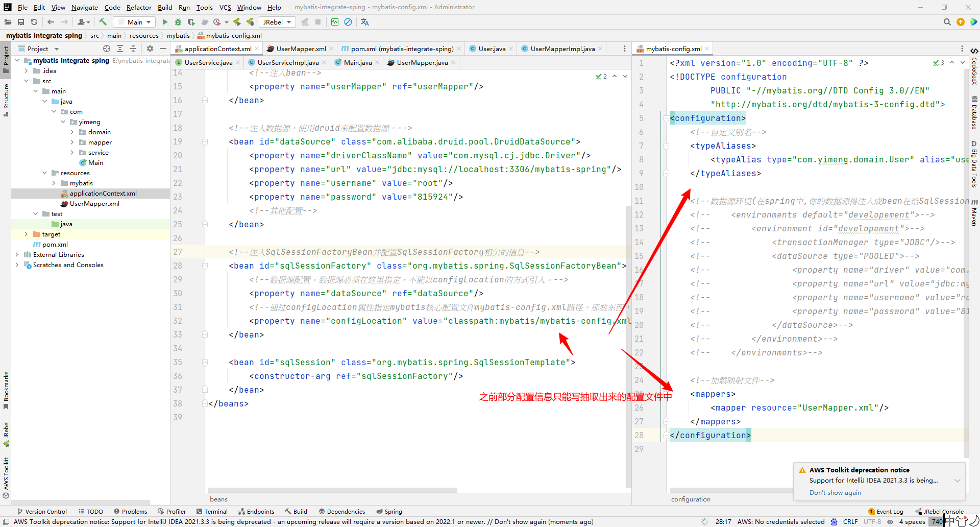Viewport: 980px width, 527px height.
Task: Switch to UserServiceImpl.java tab
Action: tap(288, 62)
